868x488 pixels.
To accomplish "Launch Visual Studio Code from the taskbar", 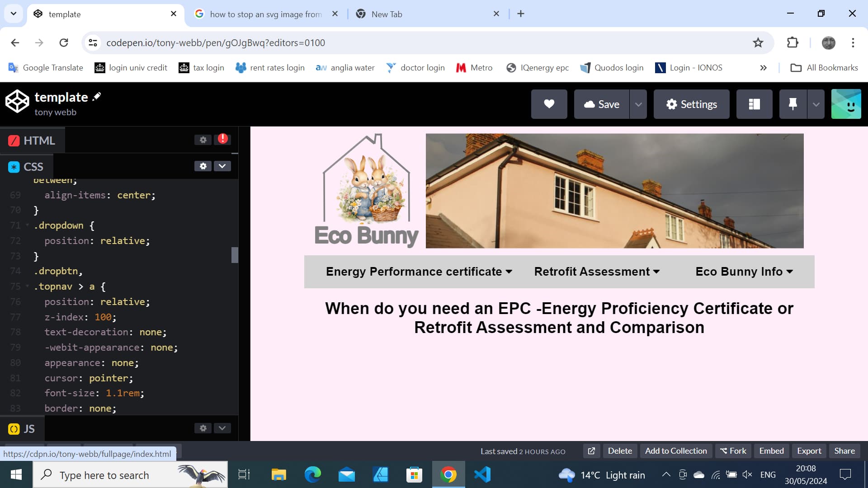I will pos(483,474).
